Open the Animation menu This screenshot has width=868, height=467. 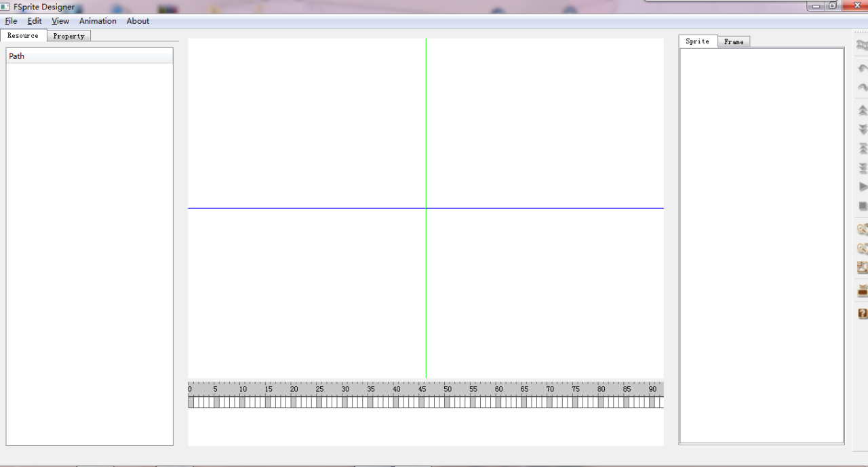98,21
